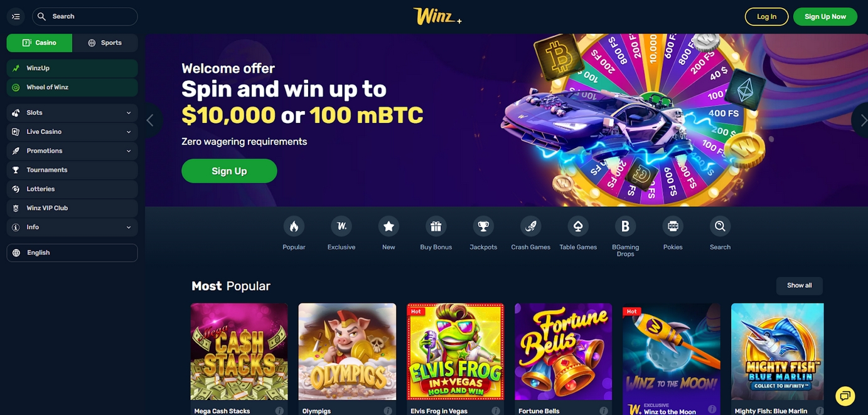Go to Winz VIP Club

point(72,208)
